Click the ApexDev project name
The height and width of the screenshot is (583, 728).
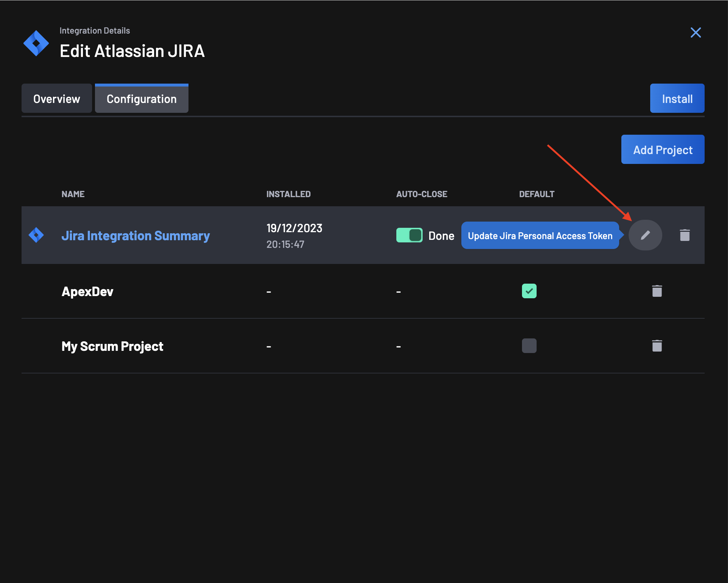[87, 291]
